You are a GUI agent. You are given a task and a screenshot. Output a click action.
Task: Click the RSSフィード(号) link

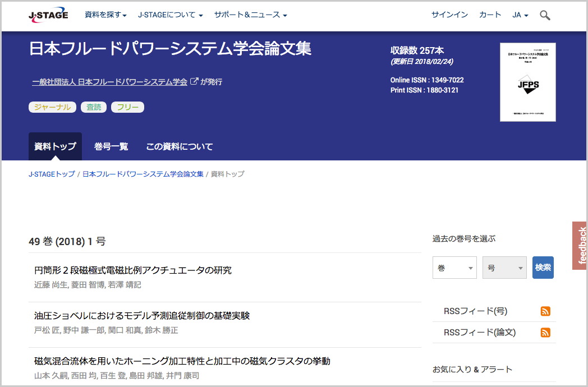(475, 311)
